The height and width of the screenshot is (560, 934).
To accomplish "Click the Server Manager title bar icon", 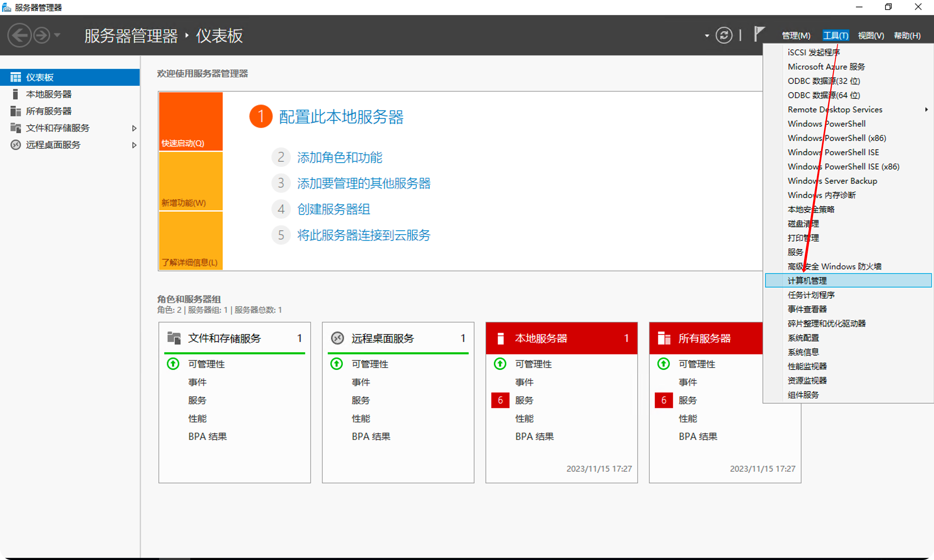I will pyautogui.click(x=6, y=7).
